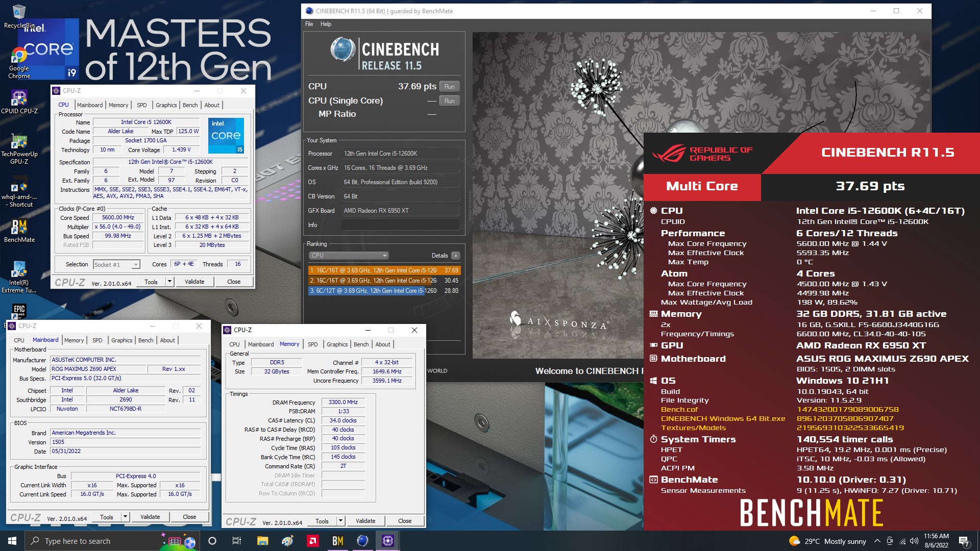Click Validate in top CPU-Z window
This screenshot has height=551, width=980.
click(x=194, y=282)
